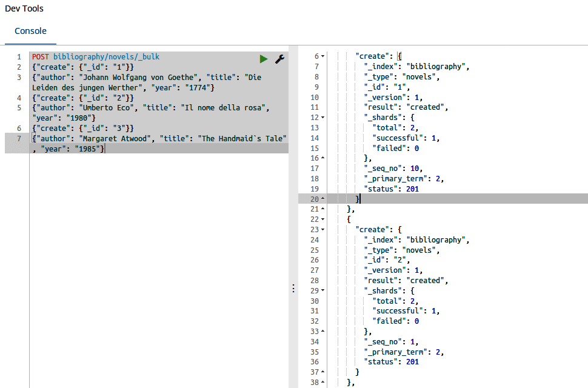Open the wrench request options menu
Image resolution: width=588 pixels, height=388 pixels.
coord(279,59)
